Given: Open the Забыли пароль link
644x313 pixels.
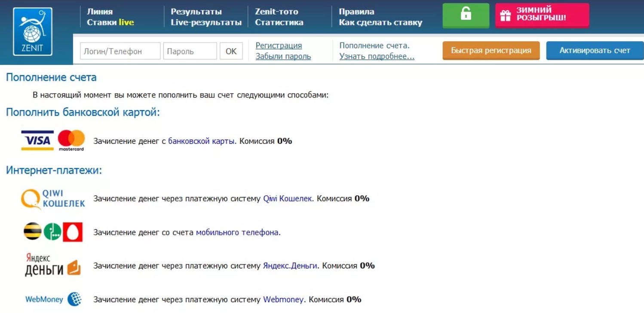Looking at the screenshot, I should click(283, 56).
